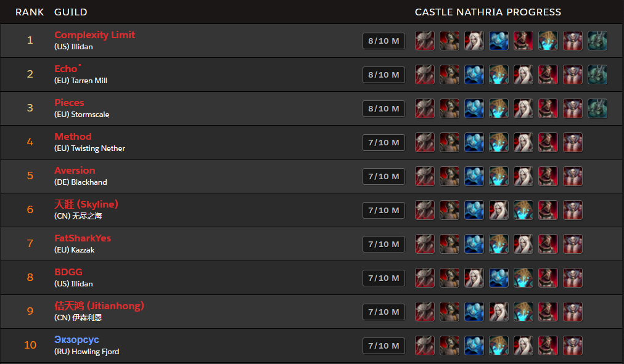Viewport: 624px width, 364px height.
Task: Click the 7/10 M badge in Aversion's row
Action: [x=384, y=176]
